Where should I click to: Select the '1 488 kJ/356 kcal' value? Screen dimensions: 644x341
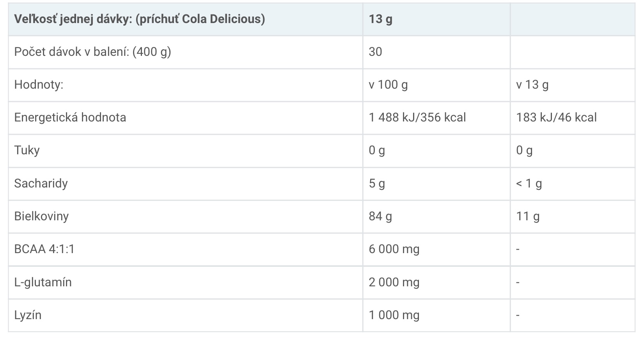coord(417,118)
